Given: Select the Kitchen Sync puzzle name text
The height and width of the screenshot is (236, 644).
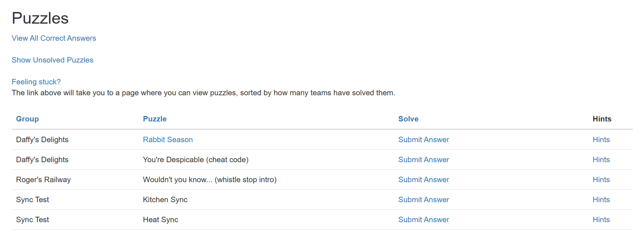Looking at the screenshot, I should point(165,200).
